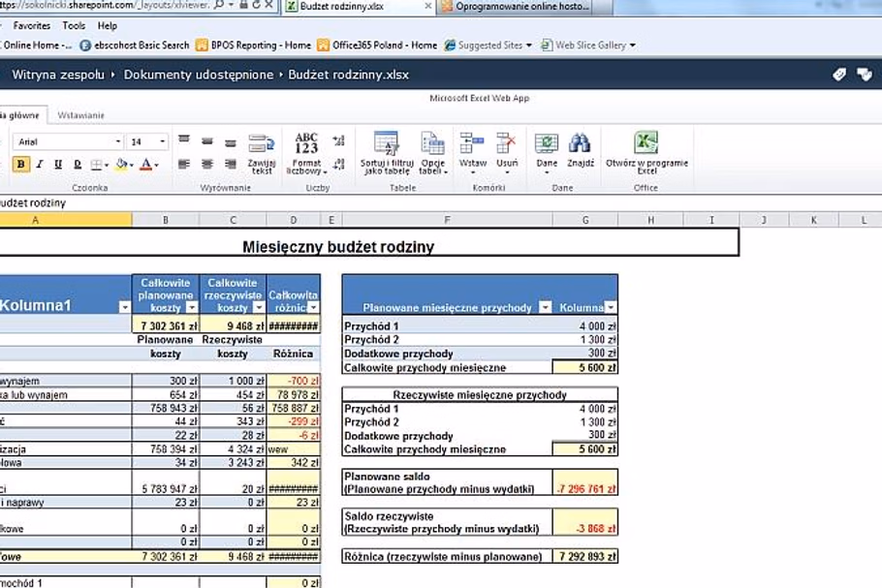Open Kolumna1 filter dropdown arrow
Screen dimensions: 882x588
pos(123,306)
